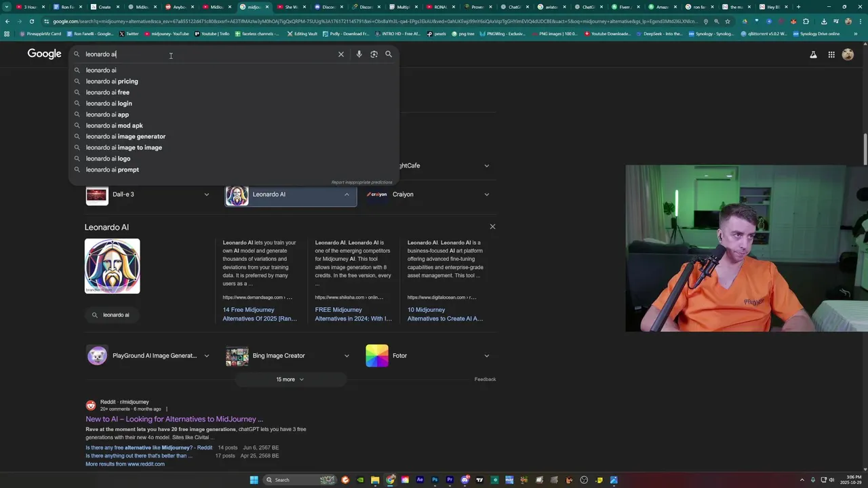The height and width of the screenshot is (488, 868).
Task: Show 15 more alternatives
Action: tap(290, 380)
